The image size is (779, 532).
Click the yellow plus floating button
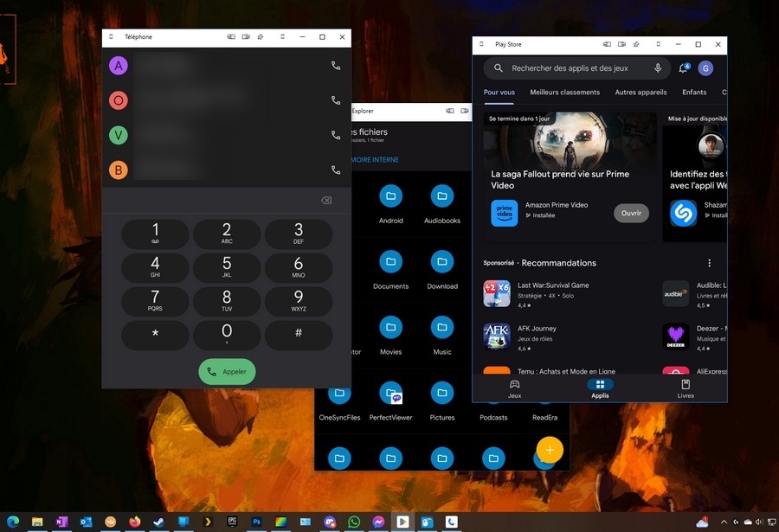click(549, 450)
